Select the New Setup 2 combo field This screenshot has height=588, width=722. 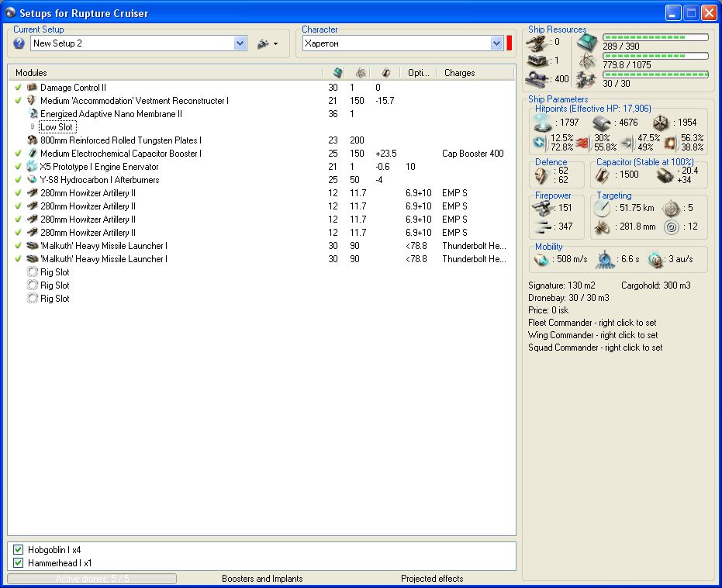[139, 43]
